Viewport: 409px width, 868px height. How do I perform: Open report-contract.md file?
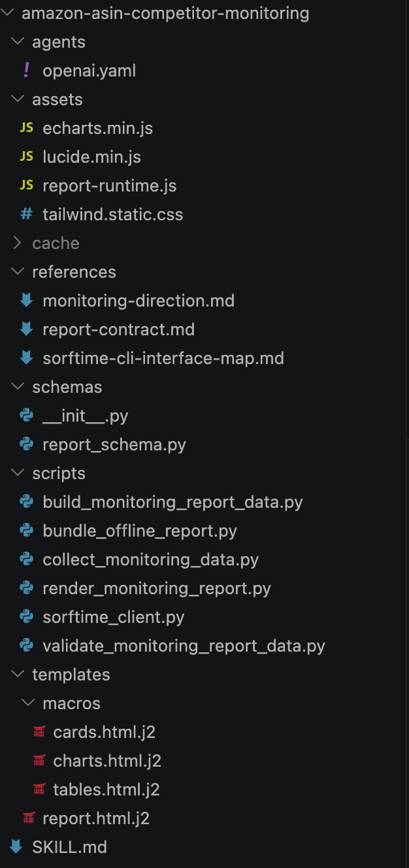pos(119,329)
